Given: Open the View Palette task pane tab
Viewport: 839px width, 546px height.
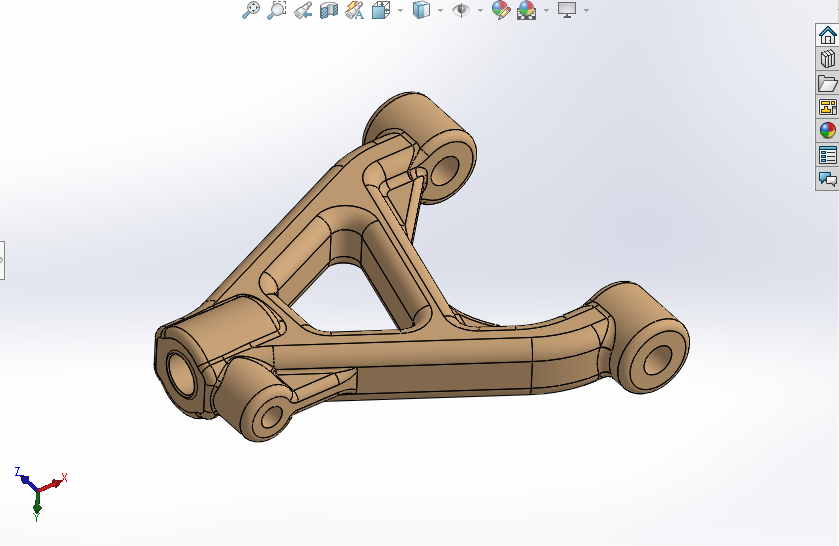Looking at the screenshot, I should pos(827,107).
